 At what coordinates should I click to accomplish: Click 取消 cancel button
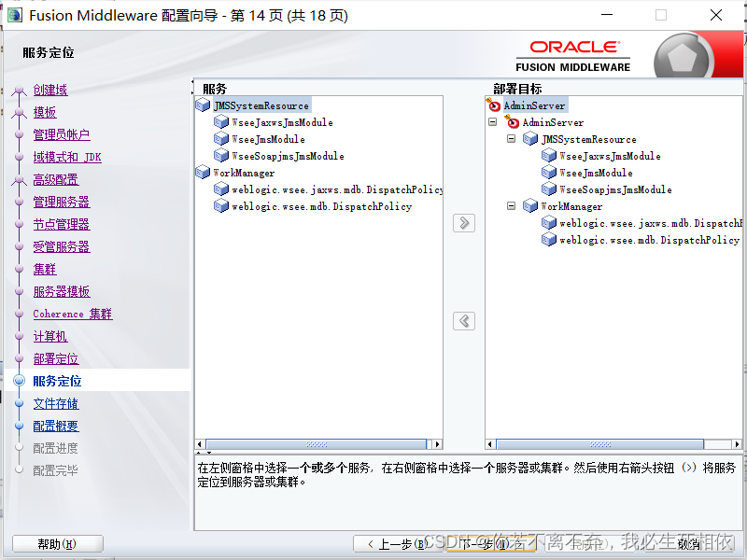tap(688, 544)
